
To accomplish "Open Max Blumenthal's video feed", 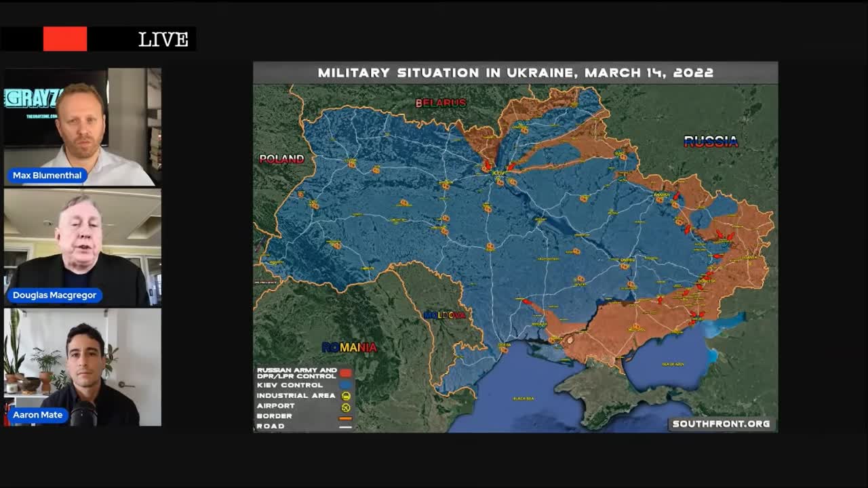I will [83, 127].
